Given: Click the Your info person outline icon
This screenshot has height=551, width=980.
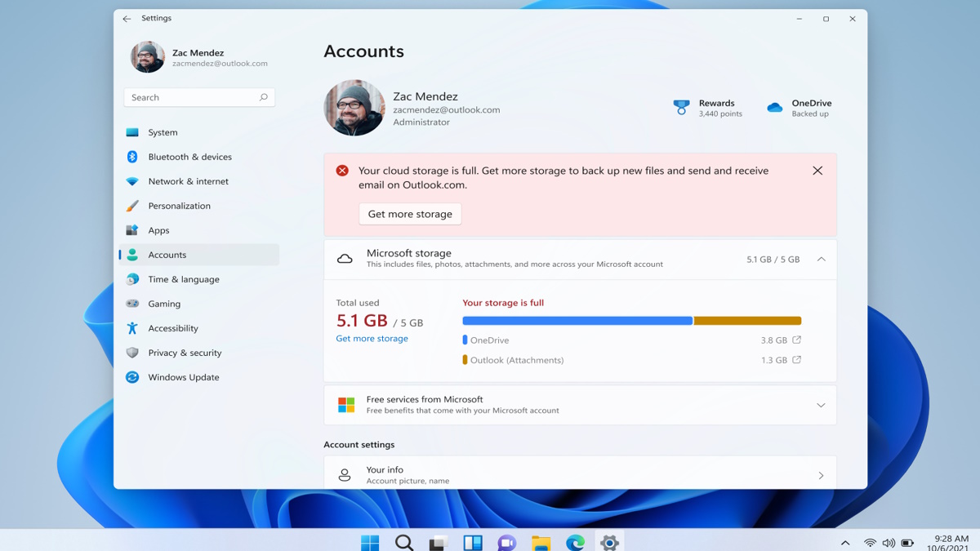Looking at the screenshot, I should point(345,475).
